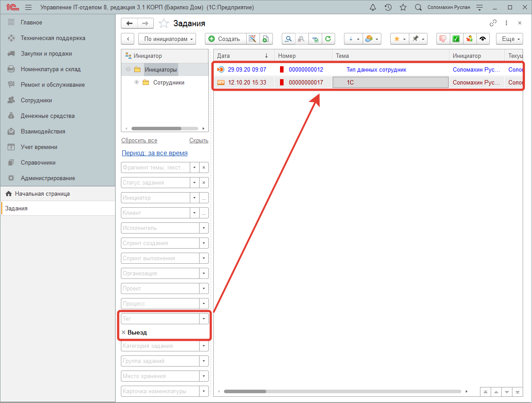Copy link using the chain icon
This screenshot has height=403, width=532.
[493, 23]
